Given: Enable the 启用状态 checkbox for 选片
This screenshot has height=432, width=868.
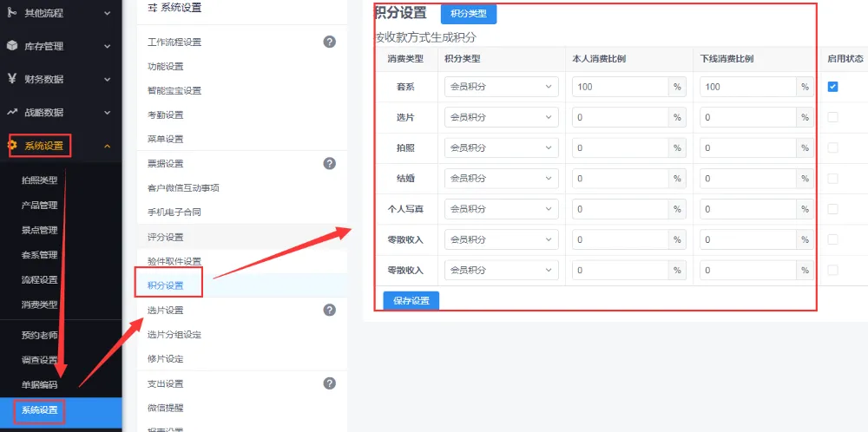Looking at the screenshot, I should 832,117.
